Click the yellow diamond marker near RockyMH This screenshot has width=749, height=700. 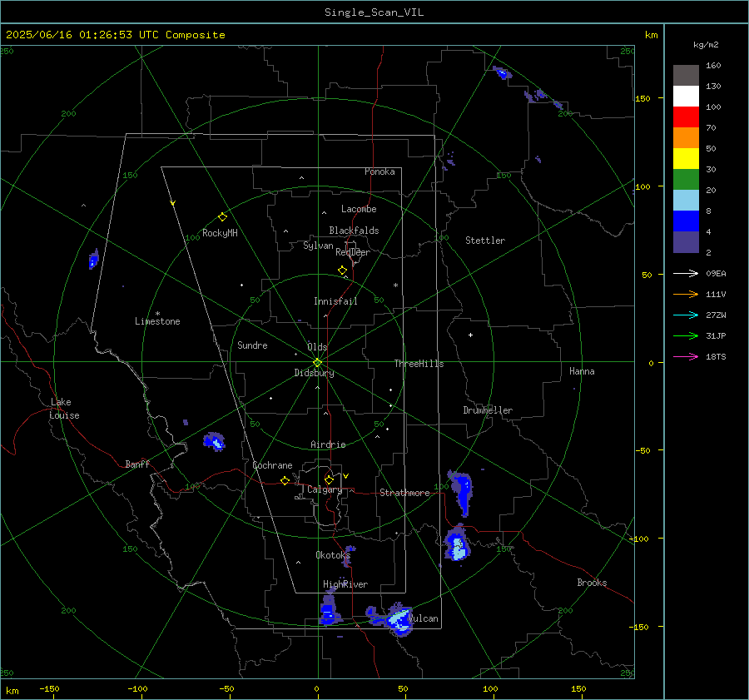(x=222, y=217)
